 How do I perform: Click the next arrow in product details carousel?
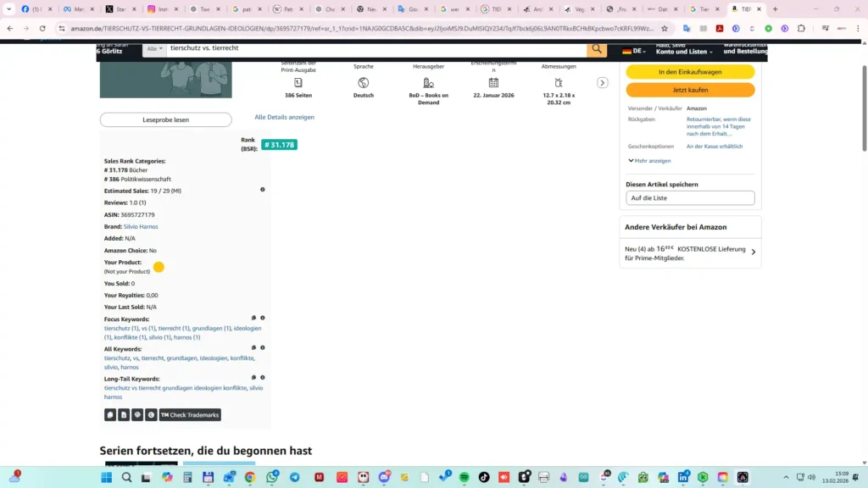tap(603, 83)
